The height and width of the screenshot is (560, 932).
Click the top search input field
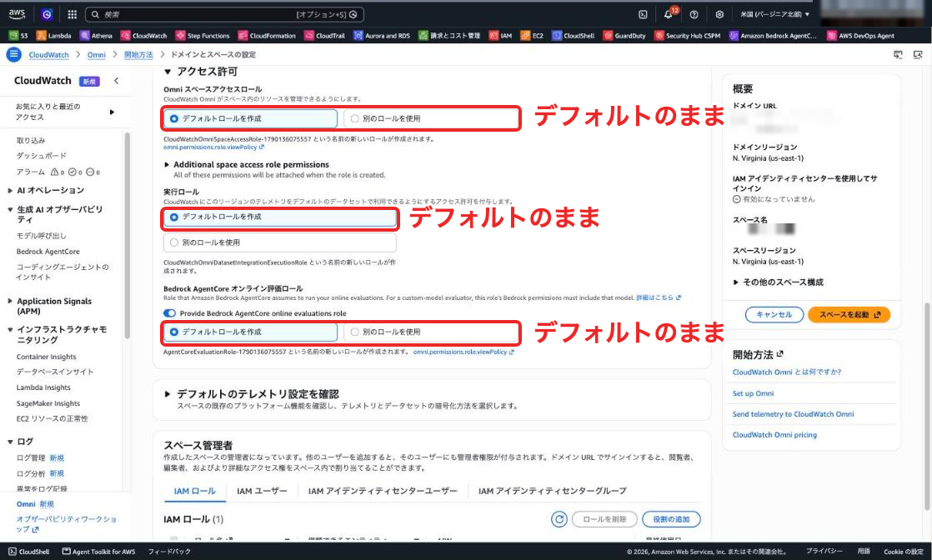pos(225,14)
